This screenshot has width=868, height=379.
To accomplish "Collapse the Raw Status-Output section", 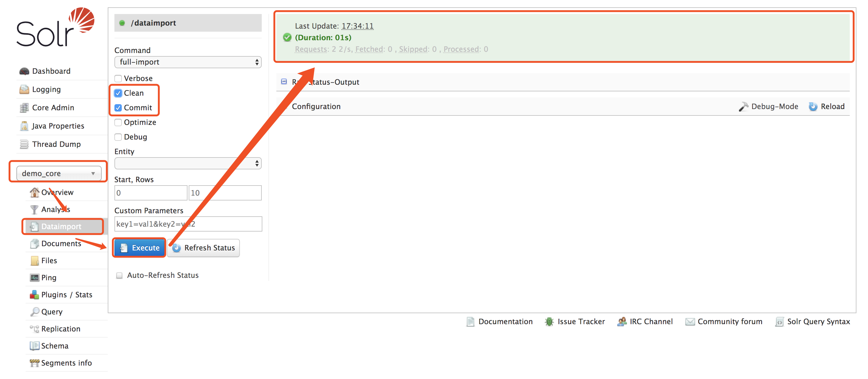I will pos(284,82).
